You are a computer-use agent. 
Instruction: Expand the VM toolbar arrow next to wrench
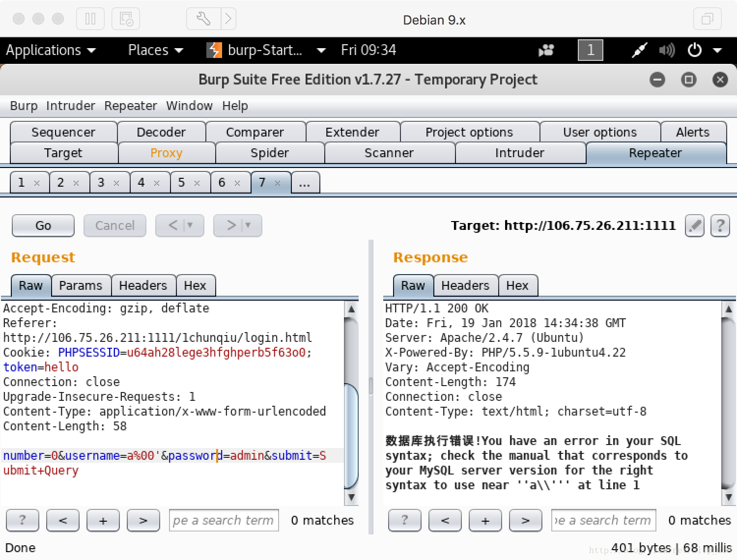coord(228,19)
